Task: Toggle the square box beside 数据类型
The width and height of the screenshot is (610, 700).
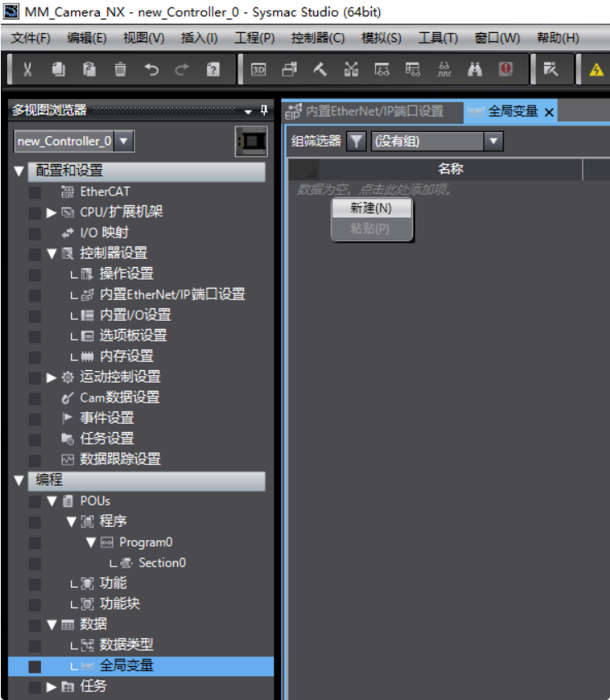Action: point(35,646)
